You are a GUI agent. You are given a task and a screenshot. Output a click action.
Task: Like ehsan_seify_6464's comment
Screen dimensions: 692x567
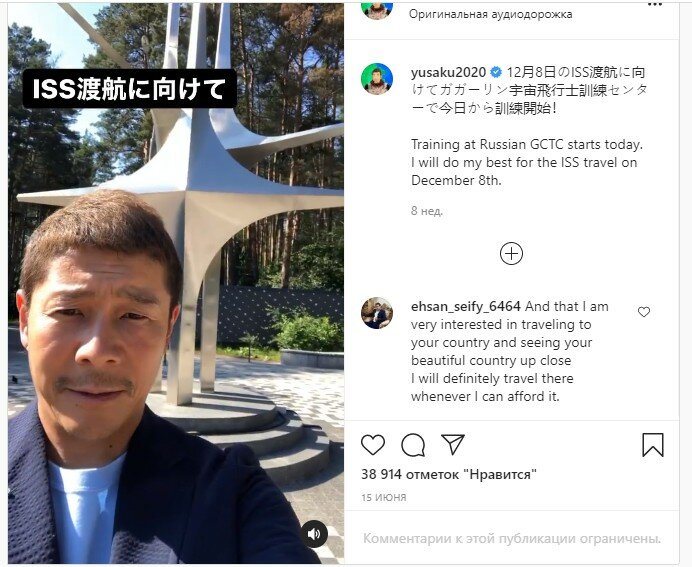point(644,312)
